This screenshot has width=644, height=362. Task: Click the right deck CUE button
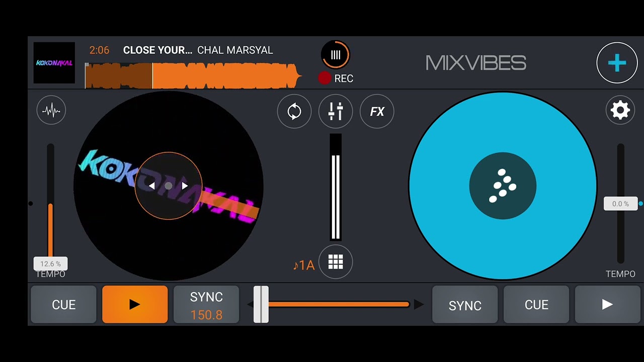536,305
